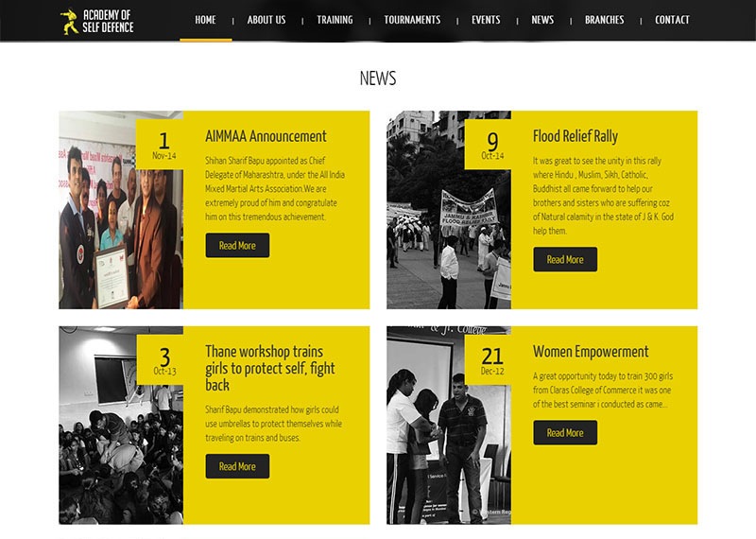Go to the About Us page

(266, 20)
